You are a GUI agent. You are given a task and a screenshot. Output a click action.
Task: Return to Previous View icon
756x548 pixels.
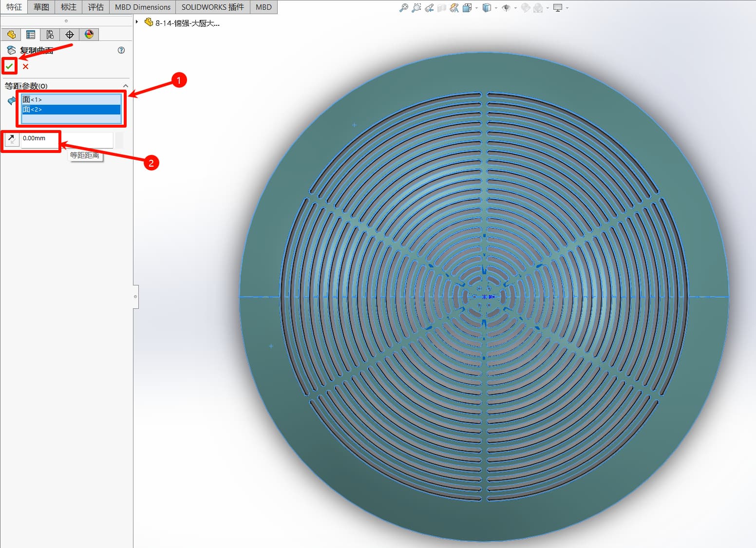[x=429, y=8]
